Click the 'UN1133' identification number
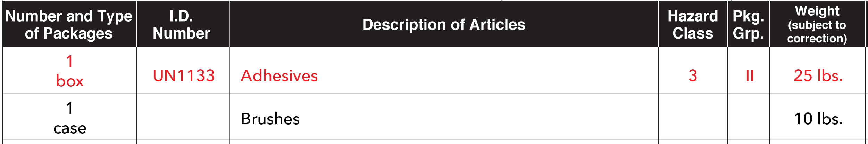This screenshot has width=868, height=144. (x=184, y=76)
